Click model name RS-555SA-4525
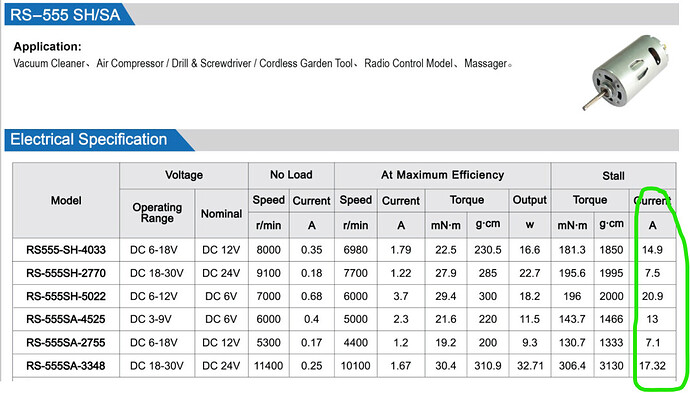The image size is (690, 393). coord(66,319)
